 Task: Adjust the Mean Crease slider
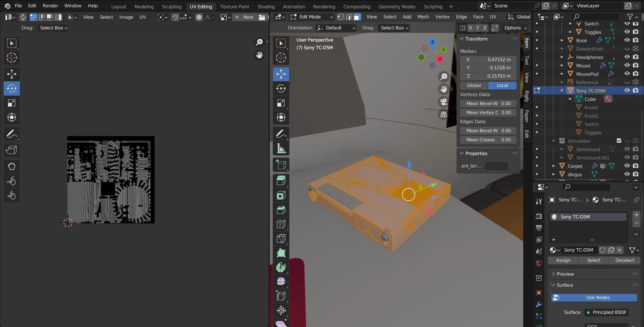[488, 140]
